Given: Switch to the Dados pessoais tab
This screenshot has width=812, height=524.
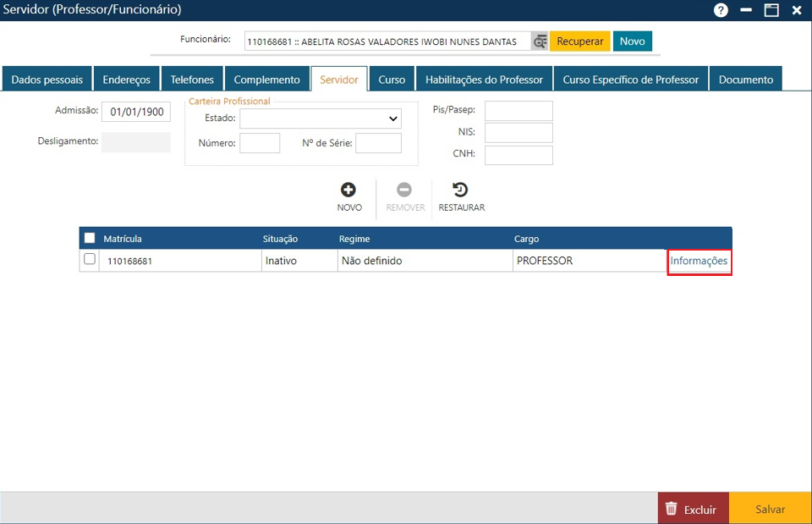Looking at the screenshot, I should (47, 80).
